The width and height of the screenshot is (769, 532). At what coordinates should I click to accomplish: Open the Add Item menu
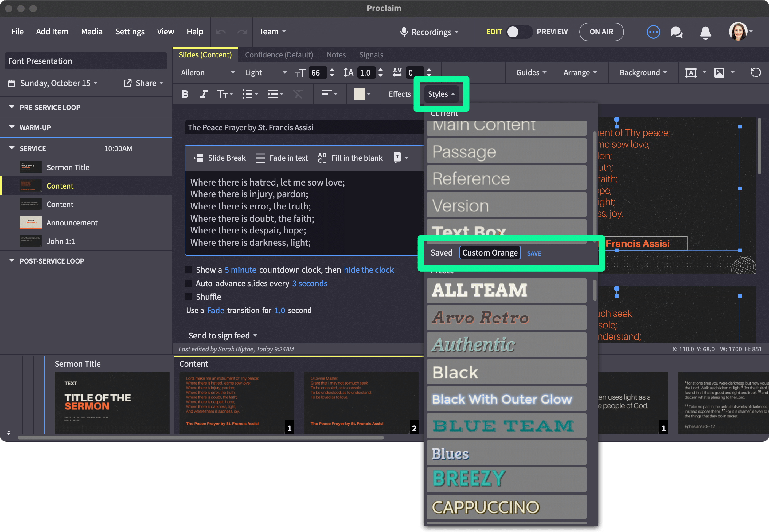[x=52, y=32]
